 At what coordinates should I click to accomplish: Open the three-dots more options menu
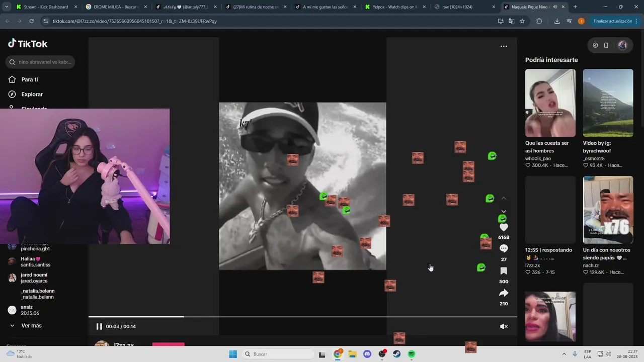tap(504, 46)
